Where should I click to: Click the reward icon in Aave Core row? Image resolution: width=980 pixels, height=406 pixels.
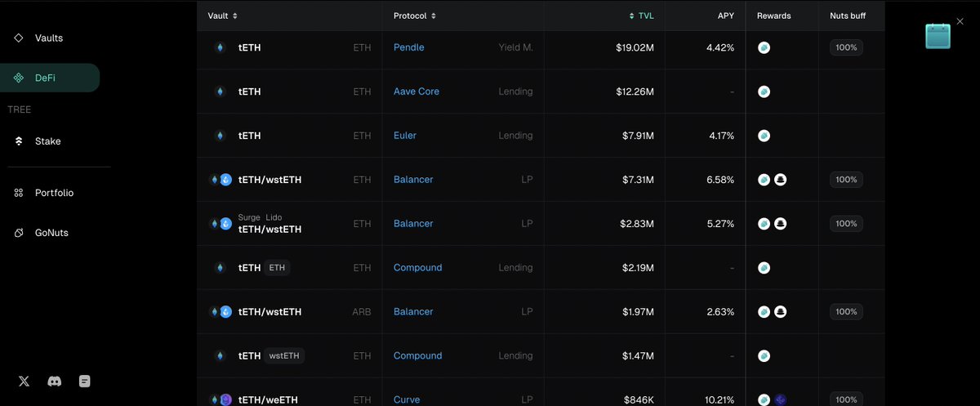764,91
